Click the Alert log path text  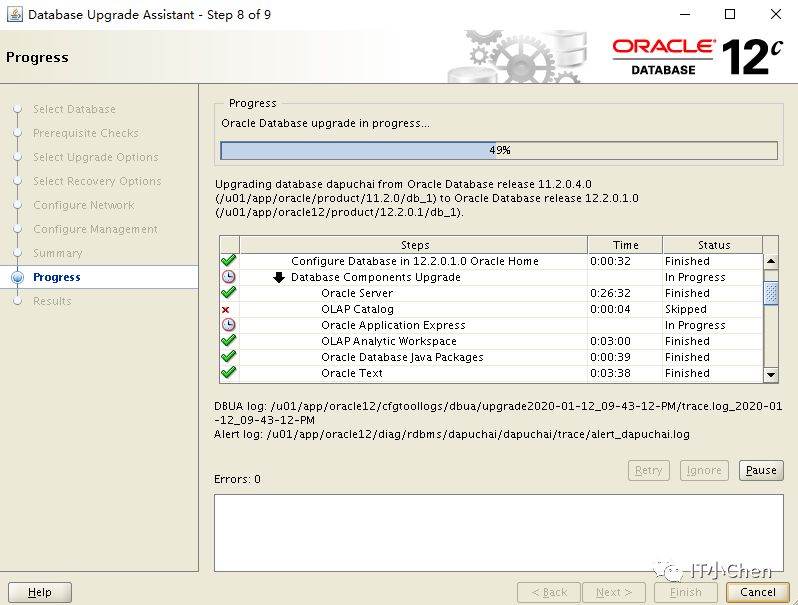(x=451, y=434)
